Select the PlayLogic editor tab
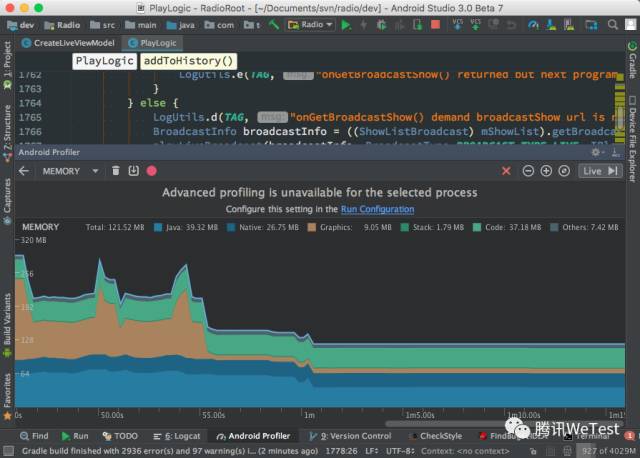The image size is (640, 458). click(x=152, y=43)
